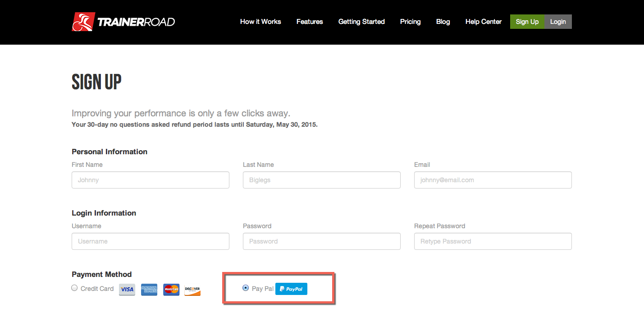Click the 'Credit Card' label text
The image size is (644, 313).
tap(97, 289)
